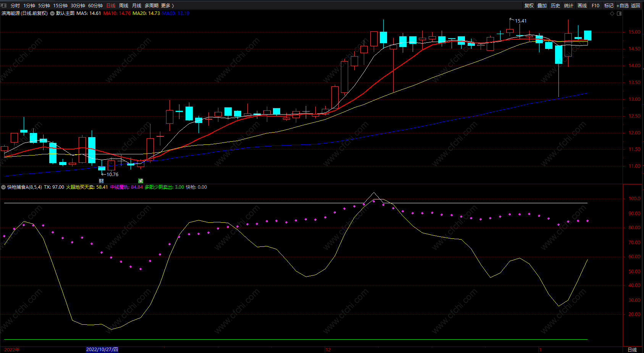
Task: Add stock via +自选 button
Action: click(623, 6)
